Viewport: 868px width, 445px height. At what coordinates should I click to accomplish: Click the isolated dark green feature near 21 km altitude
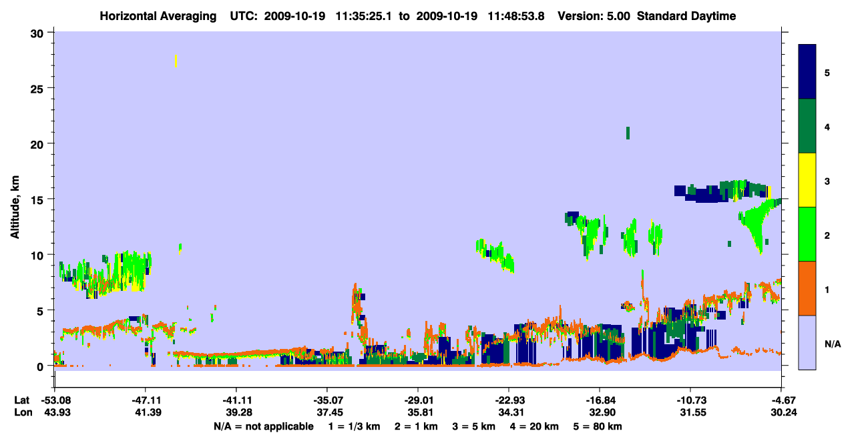tap(628, 133)
